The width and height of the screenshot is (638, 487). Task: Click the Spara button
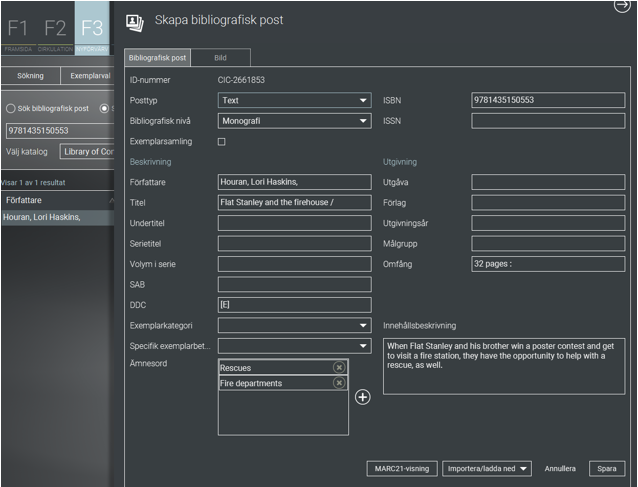click(x=607, y=469)
